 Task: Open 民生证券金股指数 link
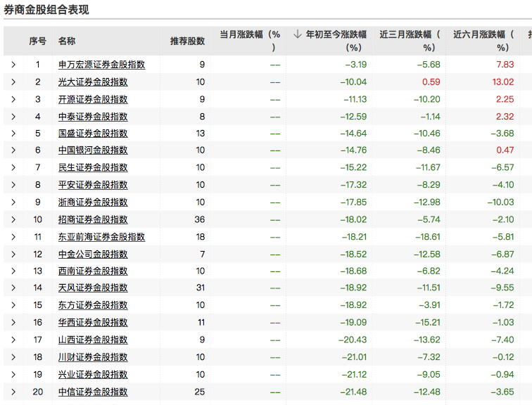93,167
